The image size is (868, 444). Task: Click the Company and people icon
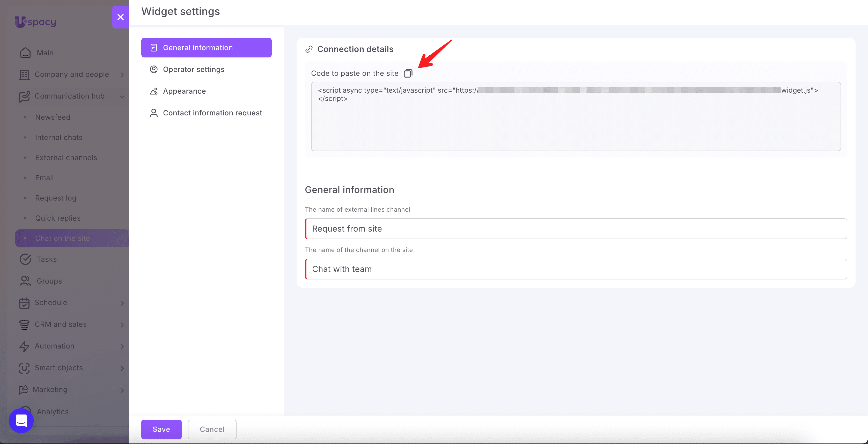[x=24, y=75]
